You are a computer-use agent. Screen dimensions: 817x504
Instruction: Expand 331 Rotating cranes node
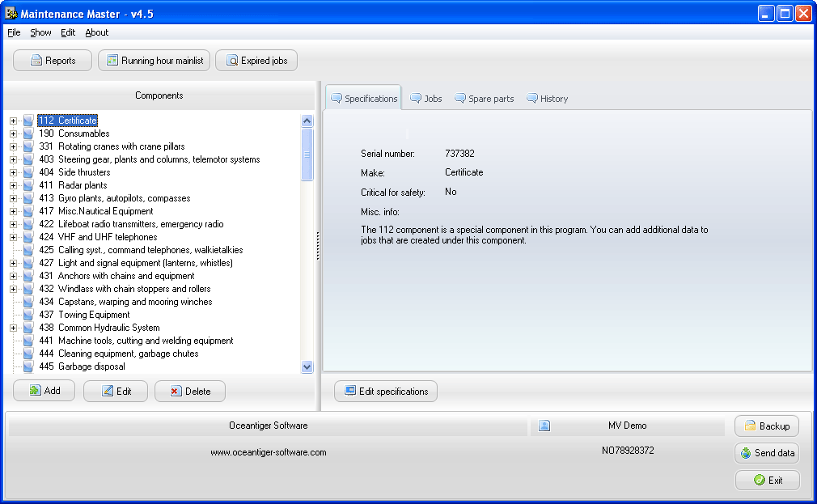point(13,146)
